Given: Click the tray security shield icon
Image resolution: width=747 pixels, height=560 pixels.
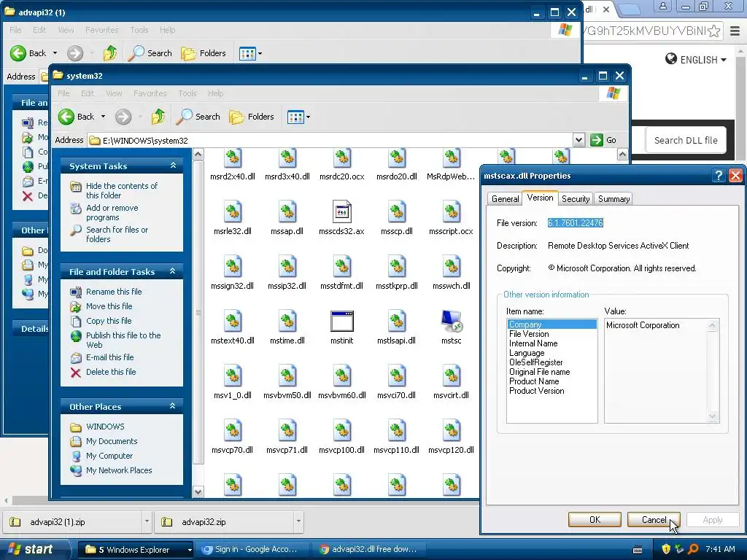Looking at the screenshot, I should pos(665,549).
